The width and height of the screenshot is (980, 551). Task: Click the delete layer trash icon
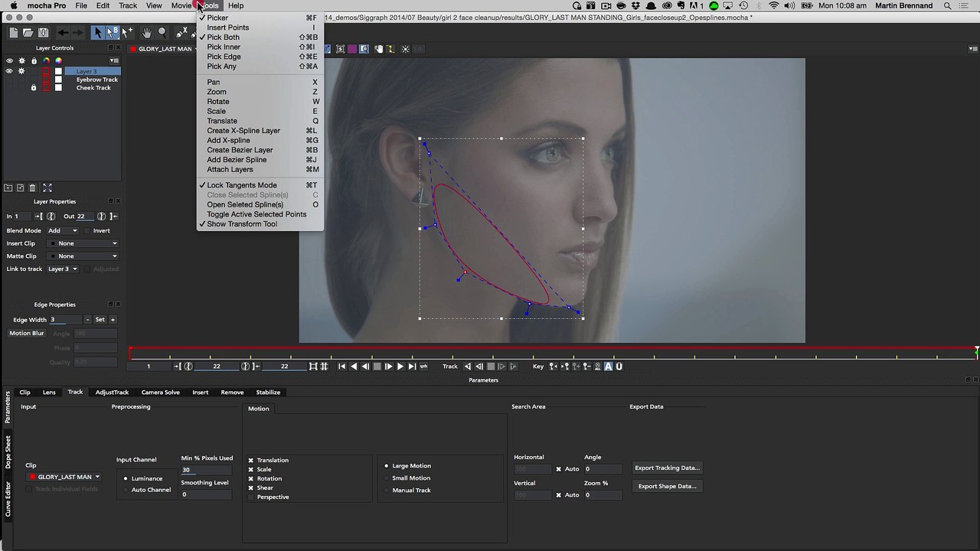click(32, 187)
